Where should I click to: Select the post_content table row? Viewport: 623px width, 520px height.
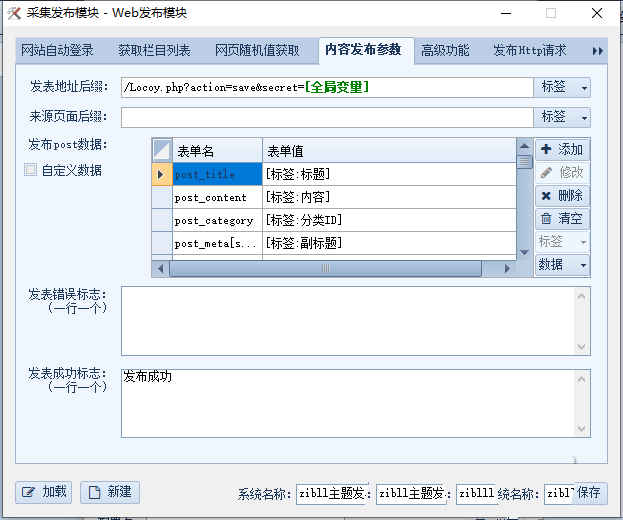click(x=211, y=197)
